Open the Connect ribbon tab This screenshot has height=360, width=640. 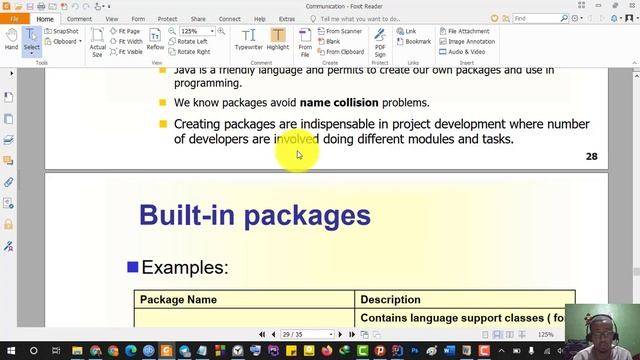229,19
